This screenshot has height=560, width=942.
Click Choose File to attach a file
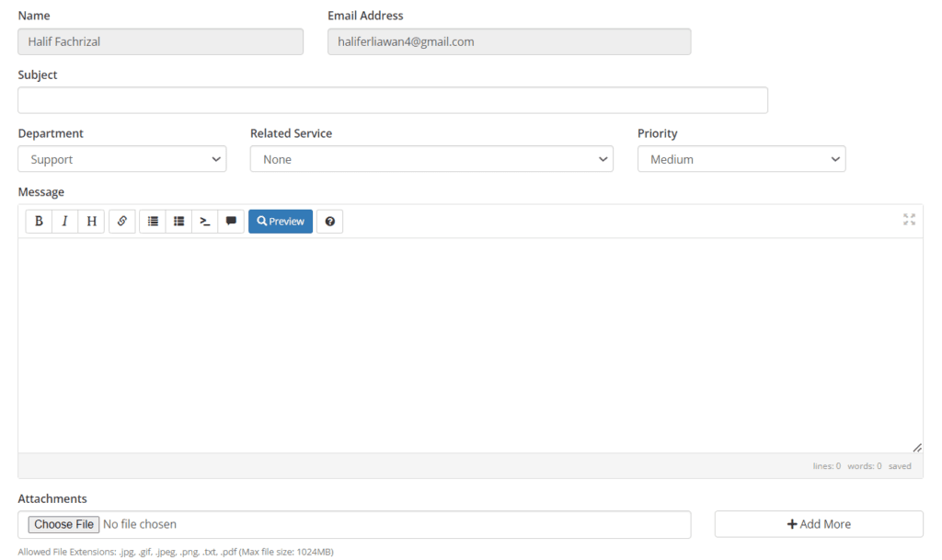[63, 524]
